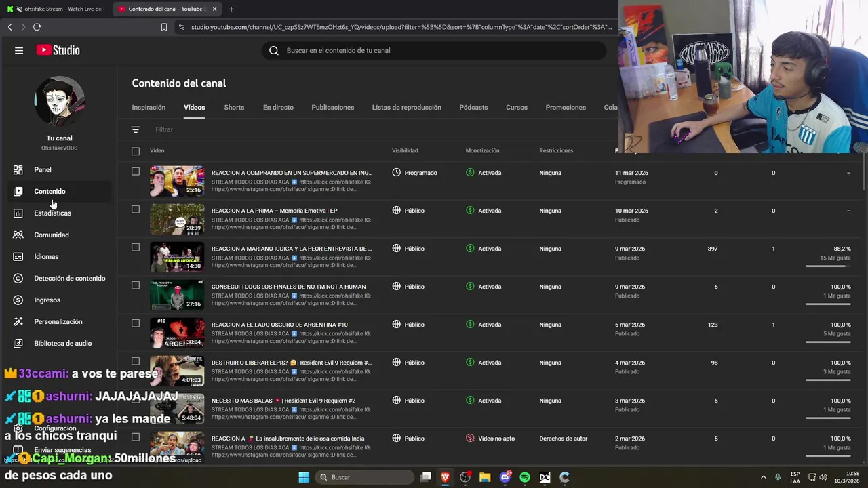Open the hamburger menu beside the YouTube Studio logo

[x=19, y=50]
